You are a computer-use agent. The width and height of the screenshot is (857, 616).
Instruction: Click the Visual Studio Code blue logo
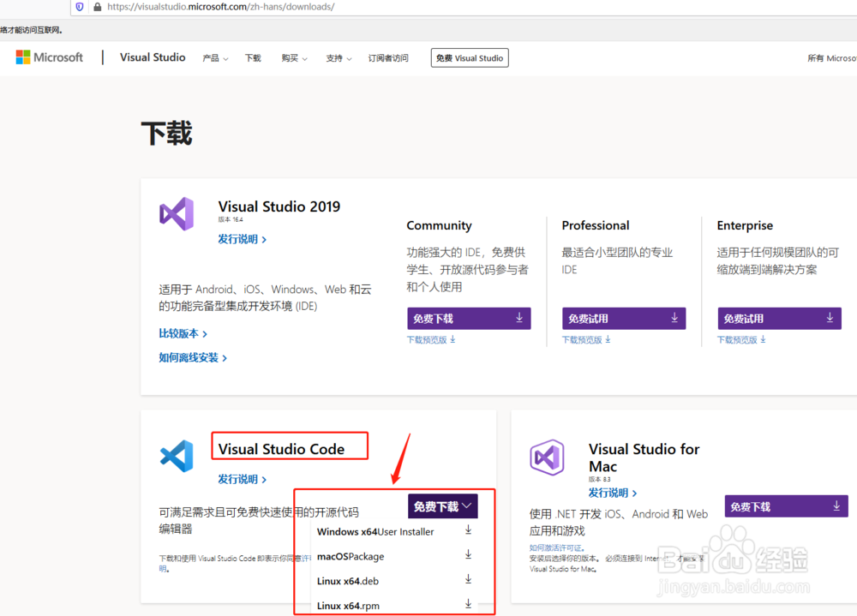[x=177, y=456]
